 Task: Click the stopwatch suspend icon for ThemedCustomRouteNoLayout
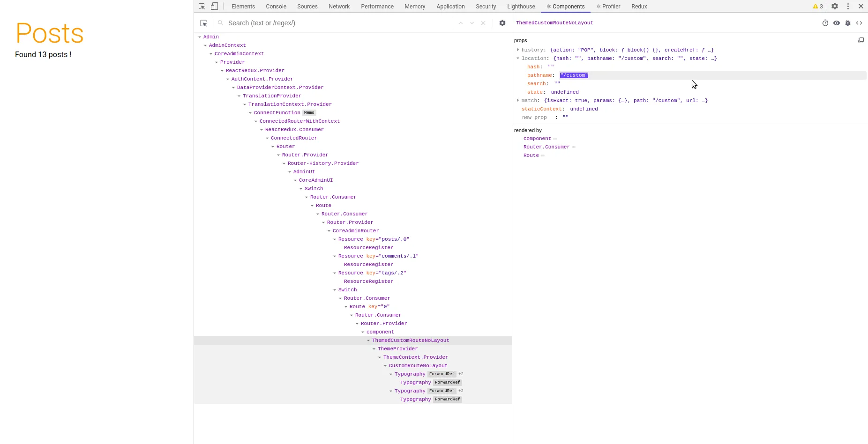click(x=825, y=22)
